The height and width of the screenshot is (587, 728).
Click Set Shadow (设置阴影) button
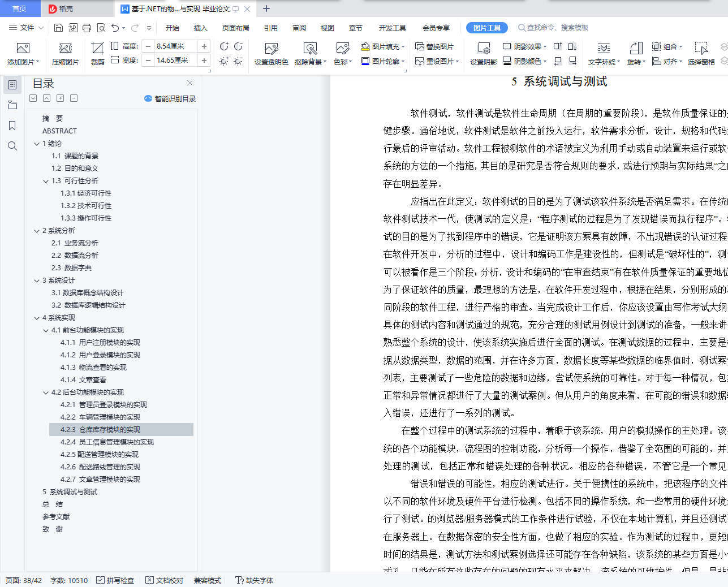(x=484, y=54)
